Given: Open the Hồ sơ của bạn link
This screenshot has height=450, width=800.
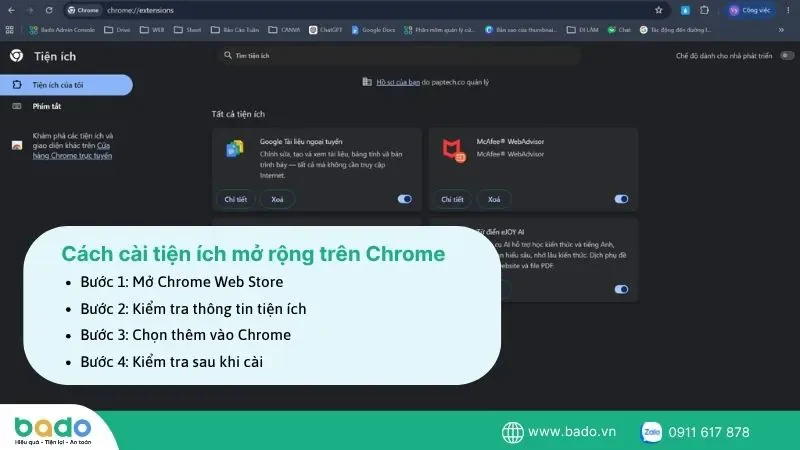Looking at the screenshot, I should (x=398, y=82).
